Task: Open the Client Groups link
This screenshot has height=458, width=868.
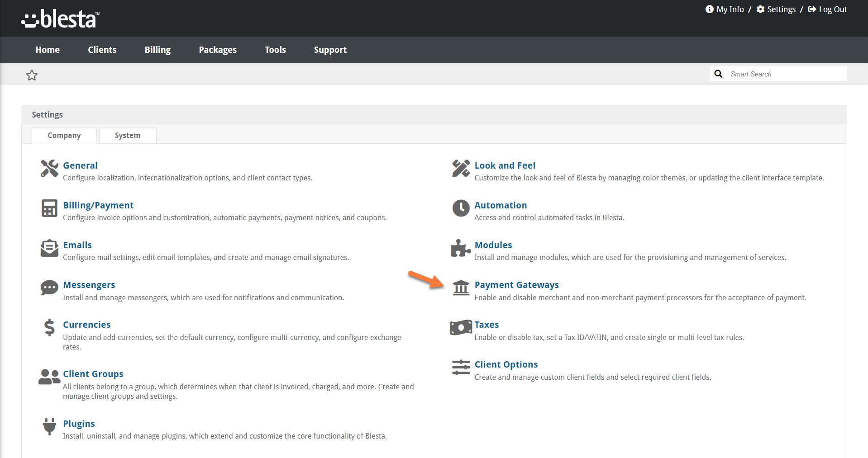Action: pyautogui.click(x=93, y=374)
